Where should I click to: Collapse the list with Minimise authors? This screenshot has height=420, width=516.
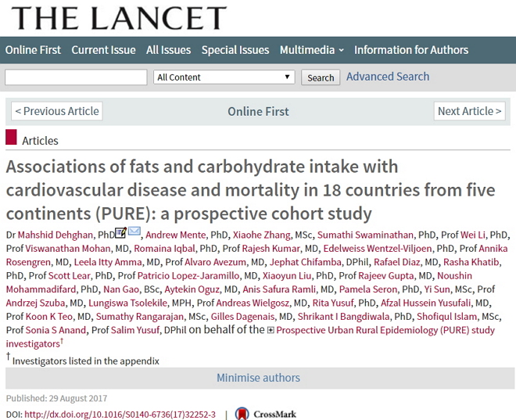[x=258, y=378]
